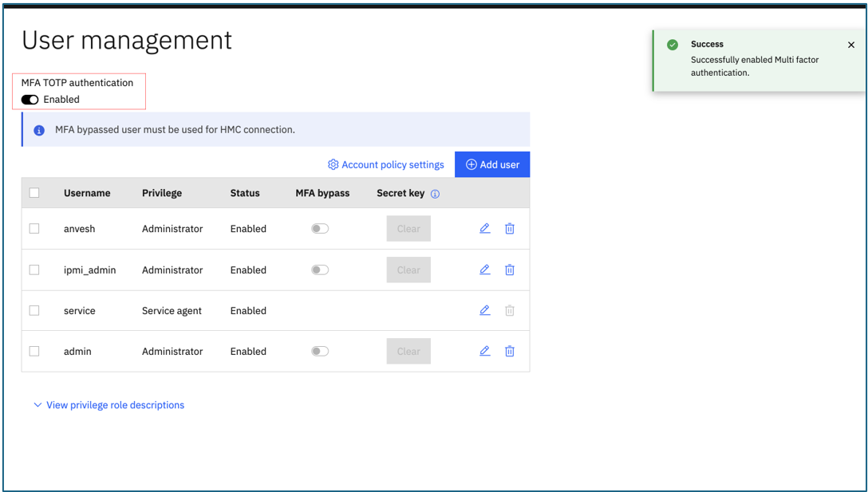868x492 pixels.
Task: Click the delete trash icon for ipmi_admin
Action: pos(510,270)
